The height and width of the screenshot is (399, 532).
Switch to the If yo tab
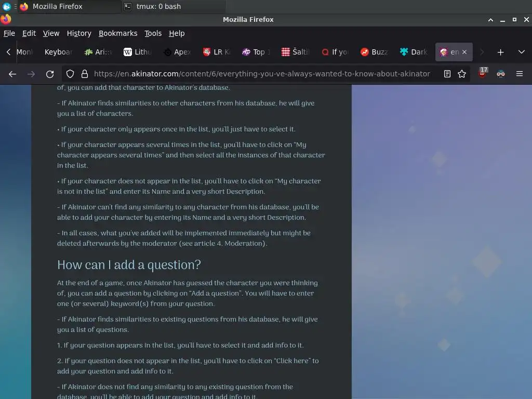tap(335, 52)
